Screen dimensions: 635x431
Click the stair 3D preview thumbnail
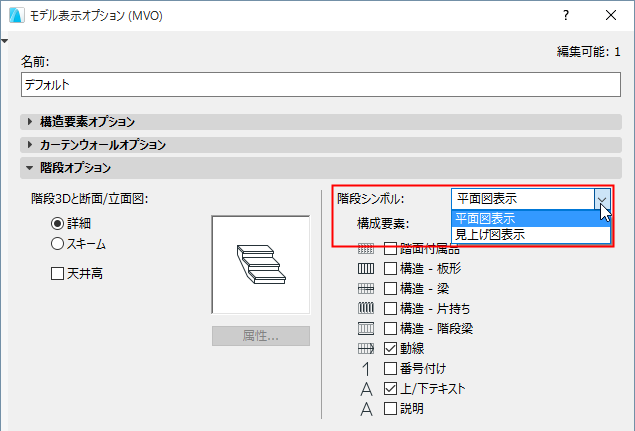[261, 265]
